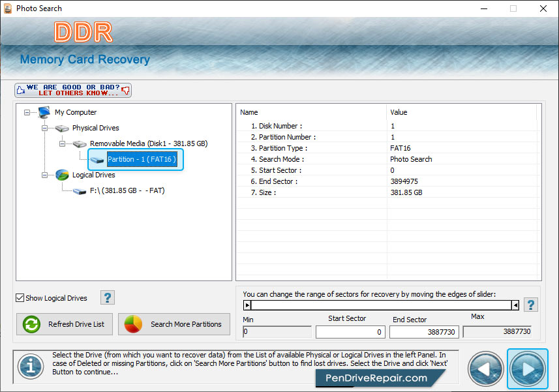Open help next to Show Logical Drives
This screenshot has height=392, width=559.
tap(108, 297)
